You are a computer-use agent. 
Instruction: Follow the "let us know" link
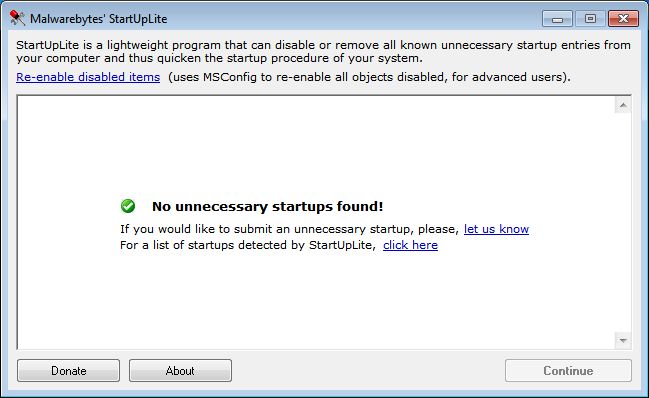click(496, 229)
